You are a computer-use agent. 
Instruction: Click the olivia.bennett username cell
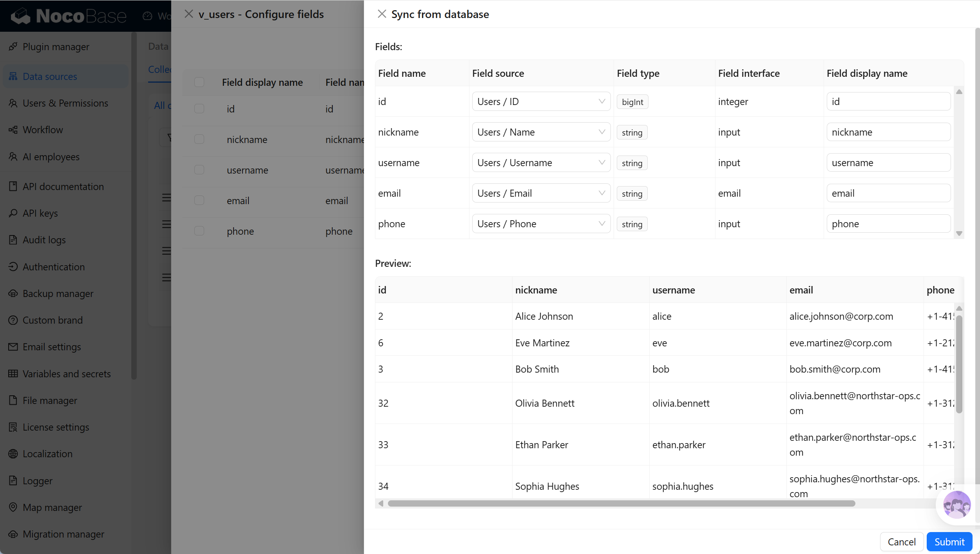(717, 403)
